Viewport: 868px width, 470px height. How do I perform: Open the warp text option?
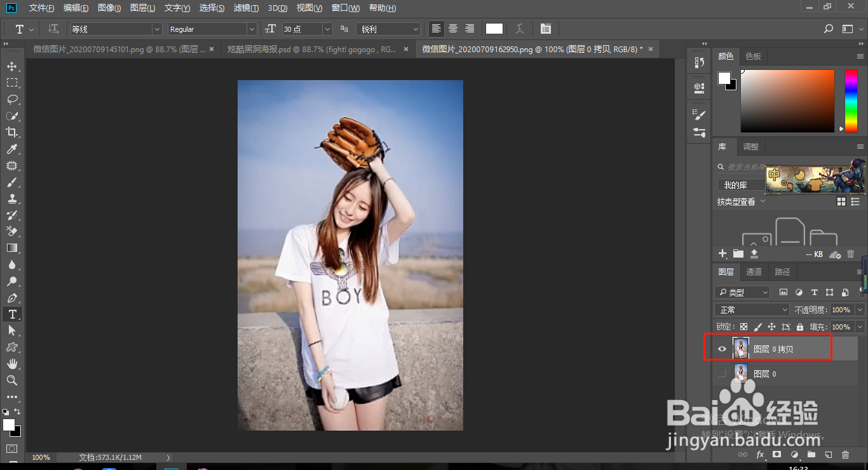click(x=520, y=29)
